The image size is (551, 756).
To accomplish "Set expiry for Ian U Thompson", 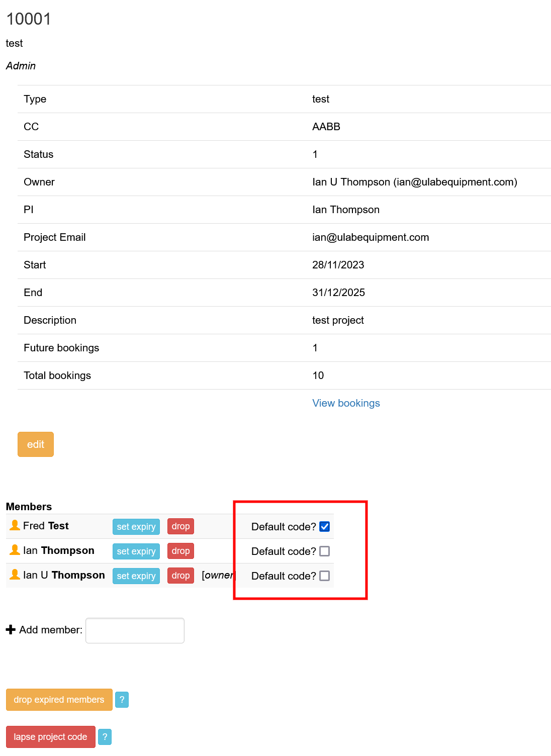I will [x=136, y=576].
